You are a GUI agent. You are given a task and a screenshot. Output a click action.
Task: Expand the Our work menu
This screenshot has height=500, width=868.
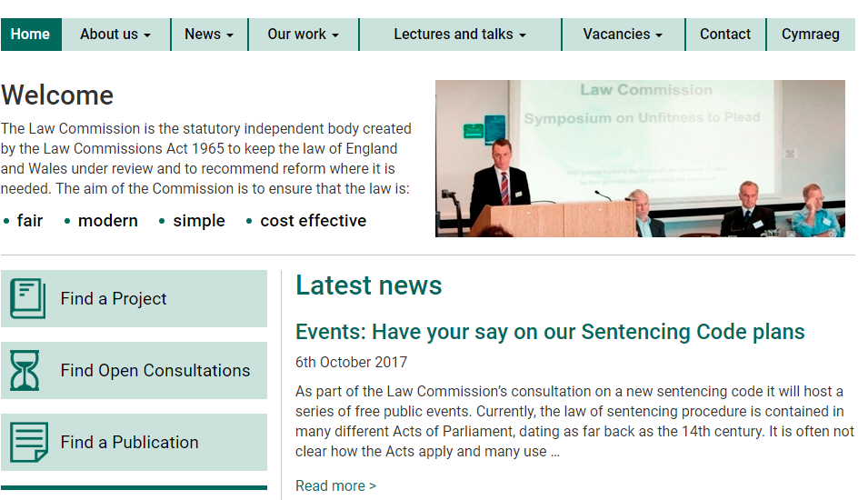[x=303, y=35]
